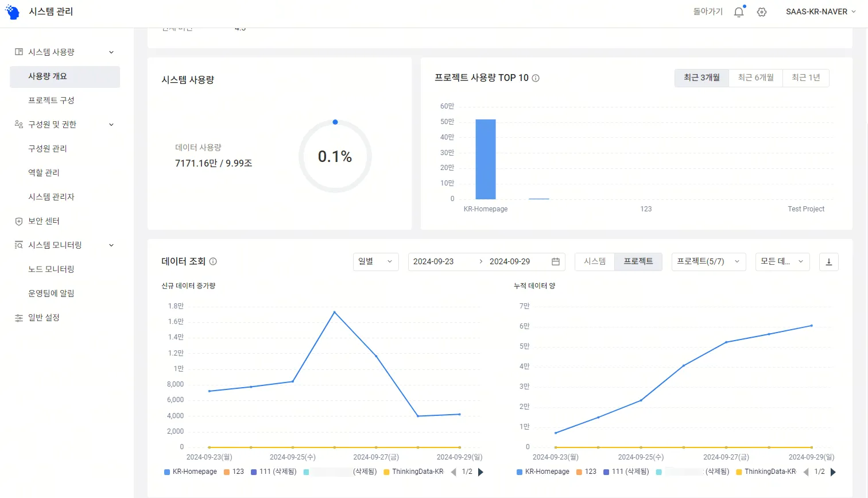Collapse the 시스템 모니터링 menu chevron
Screen dimensions: 868x498
(x=111, y=245)
